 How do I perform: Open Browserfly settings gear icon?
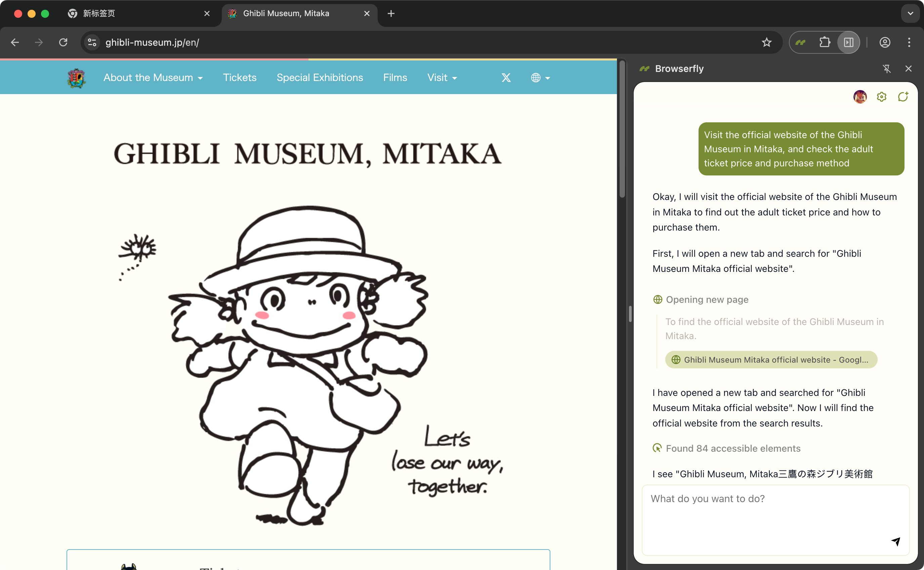pos(881,97)
